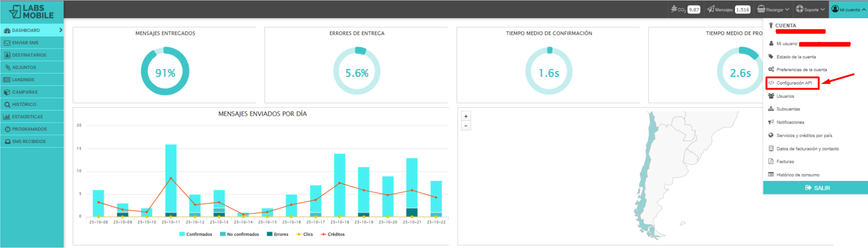Collapse the Mi cuenta menu
The width and height of the screenshot is (868, 248).
coord(848,9)
